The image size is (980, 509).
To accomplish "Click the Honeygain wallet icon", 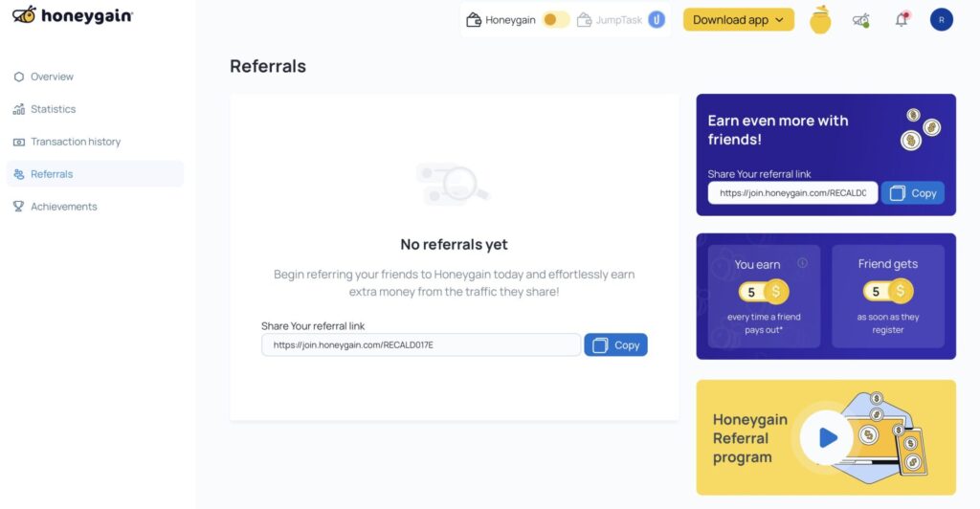I will (x=473, y=20).
